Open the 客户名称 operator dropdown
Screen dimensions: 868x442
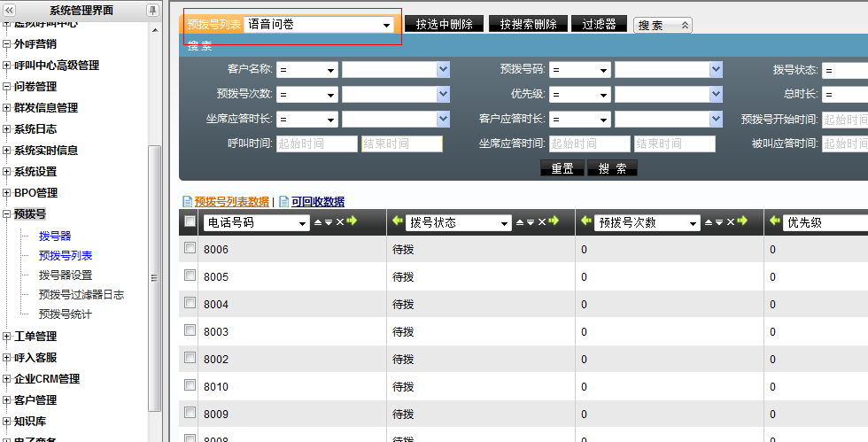306,70
